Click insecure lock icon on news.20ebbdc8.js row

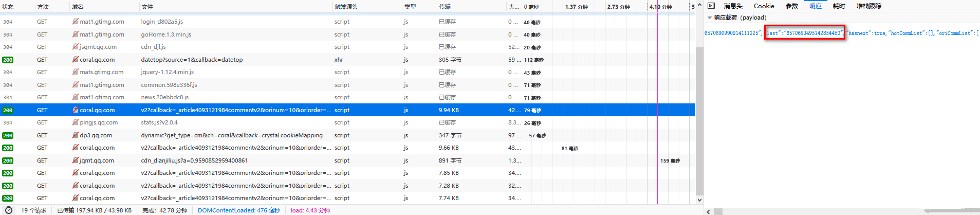pos(76,97)
